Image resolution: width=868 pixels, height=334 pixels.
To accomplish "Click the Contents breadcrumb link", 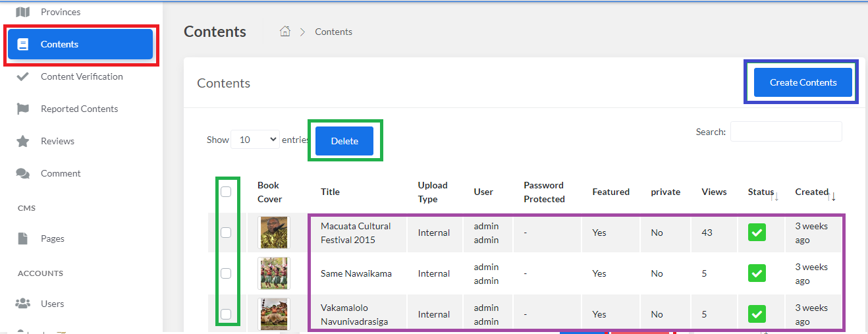I will point(333,32).
